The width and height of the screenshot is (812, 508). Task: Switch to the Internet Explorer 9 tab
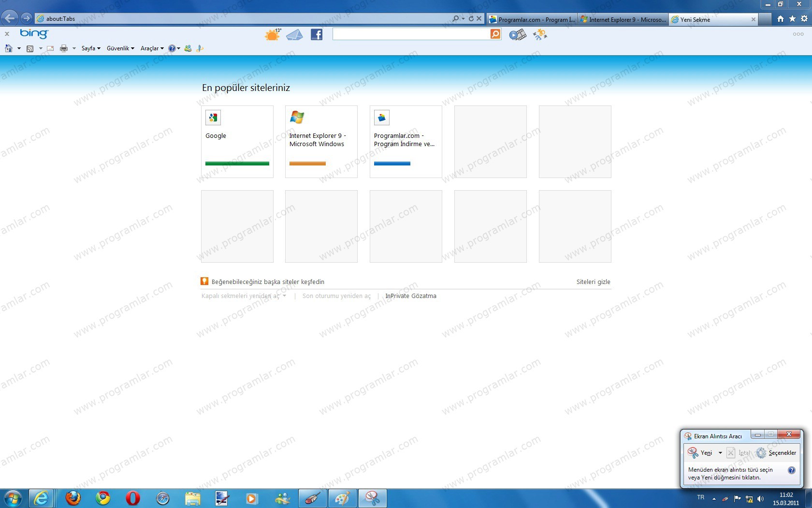click(x=623, y=19)
